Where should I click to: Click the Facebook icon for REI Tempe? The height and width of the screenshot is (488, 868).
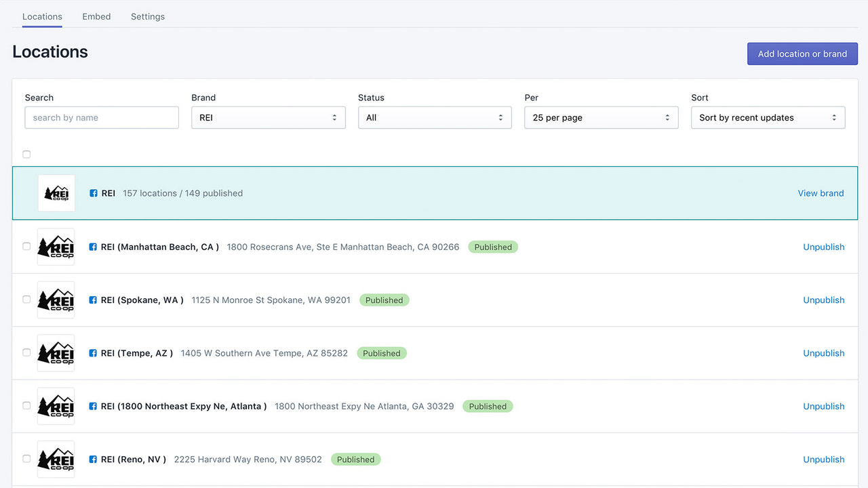tap(92, 352)
